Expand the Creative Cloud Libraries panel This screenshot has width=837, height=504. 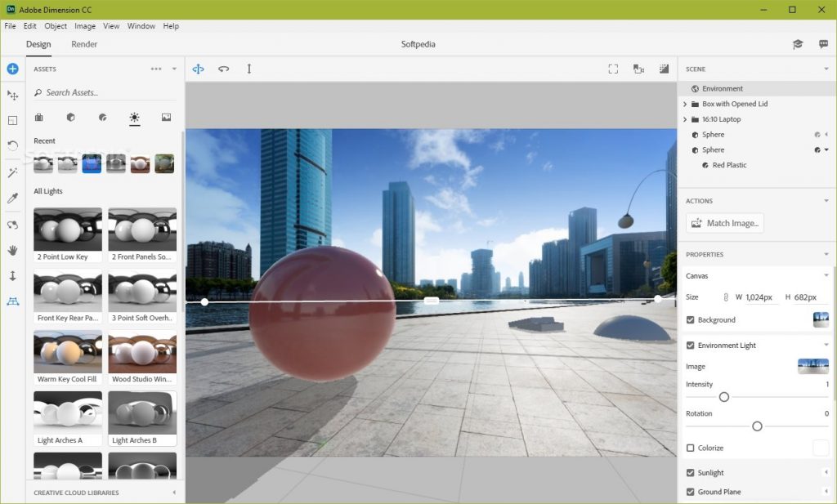pos(173,493)
